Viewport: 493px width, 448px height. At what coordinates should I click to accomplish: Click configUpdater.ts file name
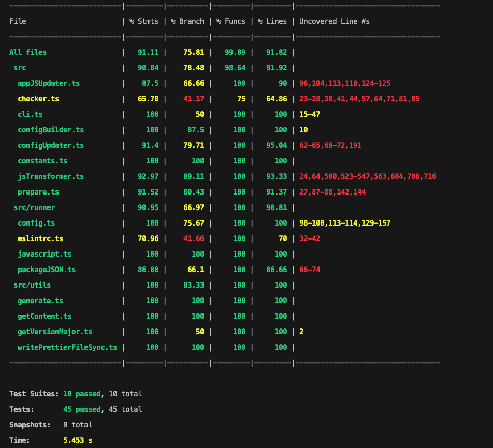51,145
